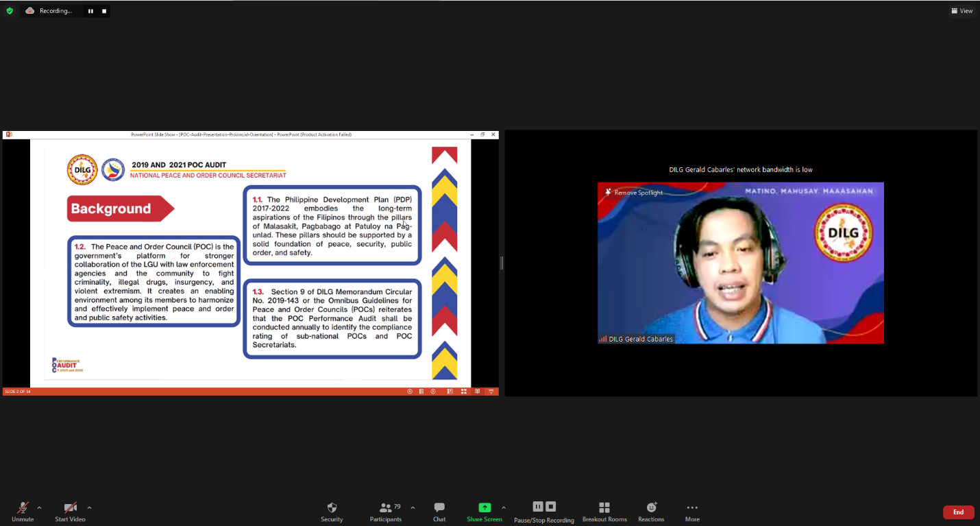The width and height of the screenshot is (980, 526).
Task: Switch to Slide Sorter view in PowerPoint
Action: click(x=464, y=392)
